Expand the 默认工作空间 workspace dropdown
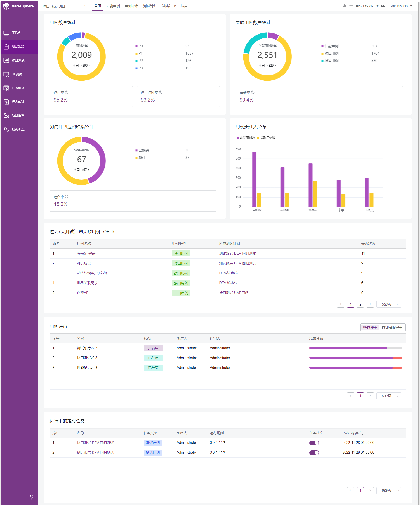 [367, 6]
